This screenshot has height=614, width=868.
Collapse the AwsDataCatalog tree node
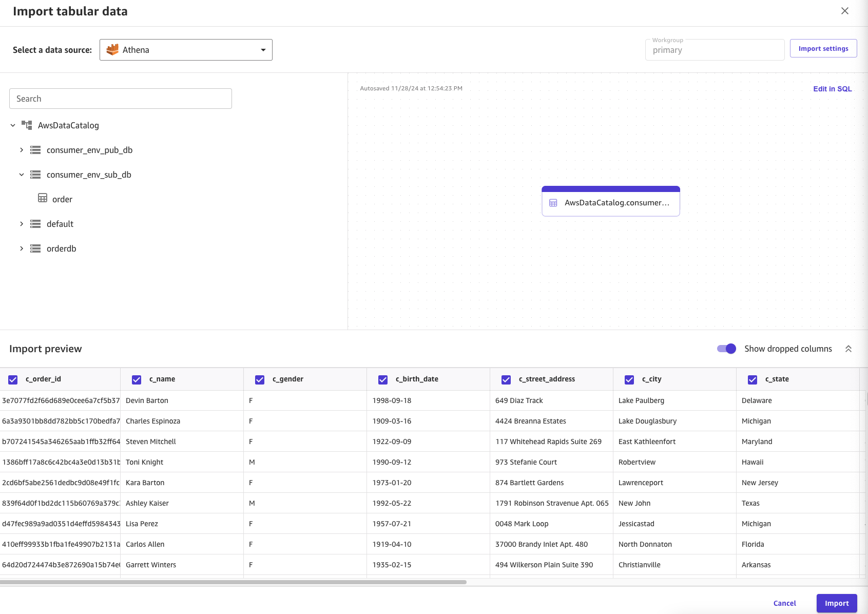click(13, 125)
